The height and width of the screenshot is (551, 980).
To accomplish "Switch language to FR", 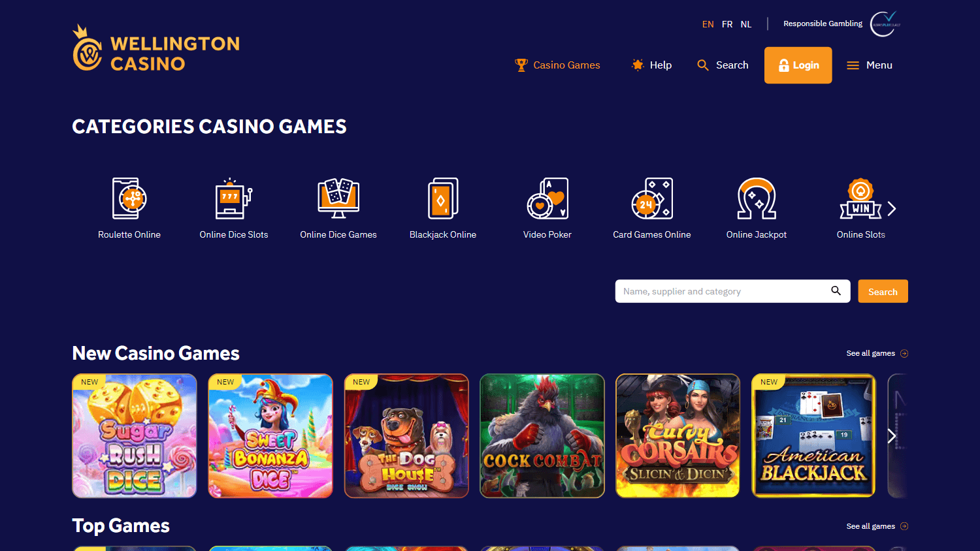I will pos(727,24).
